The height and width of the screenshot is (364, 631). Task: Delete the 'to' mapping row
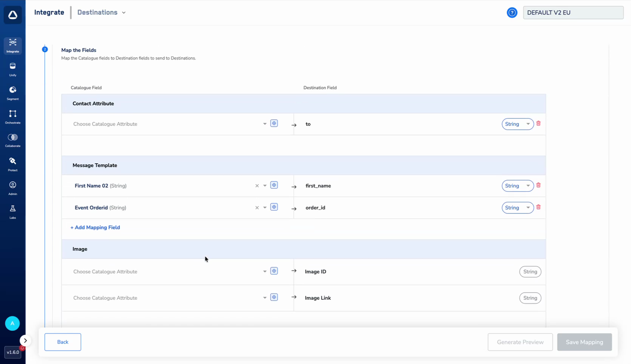point(538,123)
